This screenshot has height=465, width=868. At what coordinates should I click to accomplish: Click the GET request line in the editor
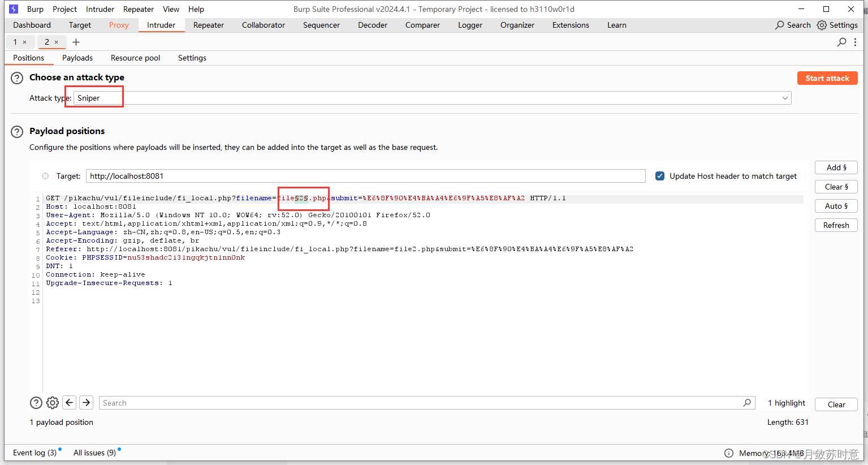(x=306, y=198)
